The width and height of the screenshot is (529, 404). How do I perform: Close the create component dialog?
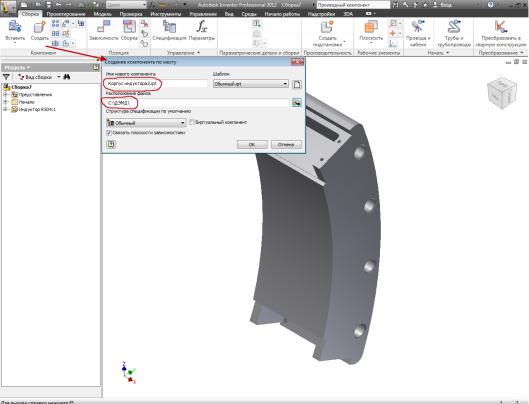pos(297,62)
